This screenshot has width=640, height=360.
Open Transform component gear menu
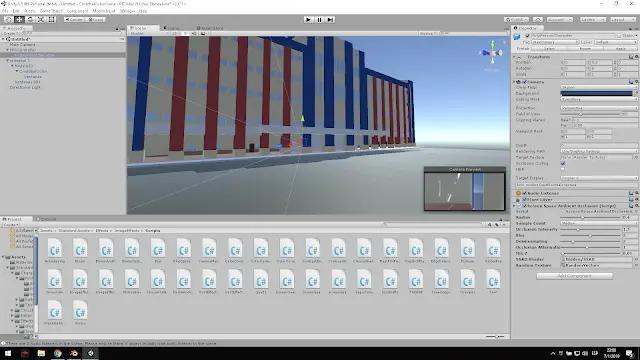636,57
